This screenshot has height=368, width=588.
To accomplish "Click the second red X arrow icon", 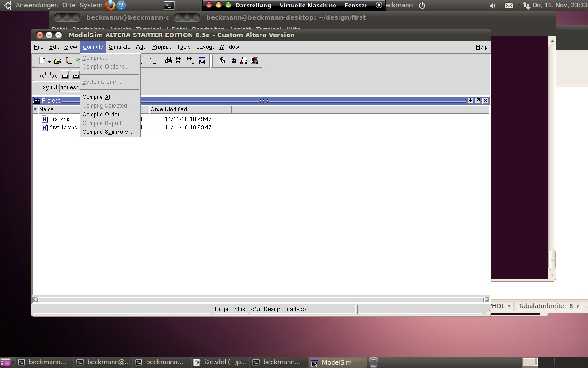I will pos(53,75).
